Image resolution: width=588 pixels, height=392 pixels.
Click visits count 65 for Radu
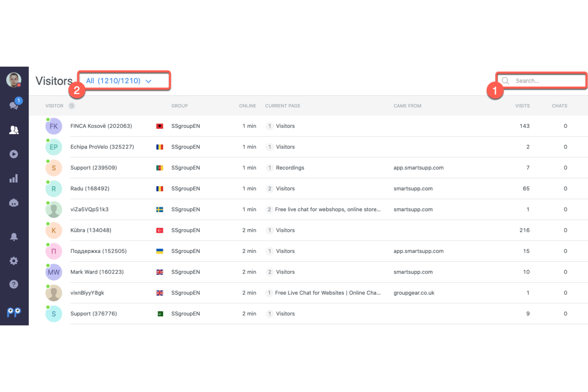(526, 189)
